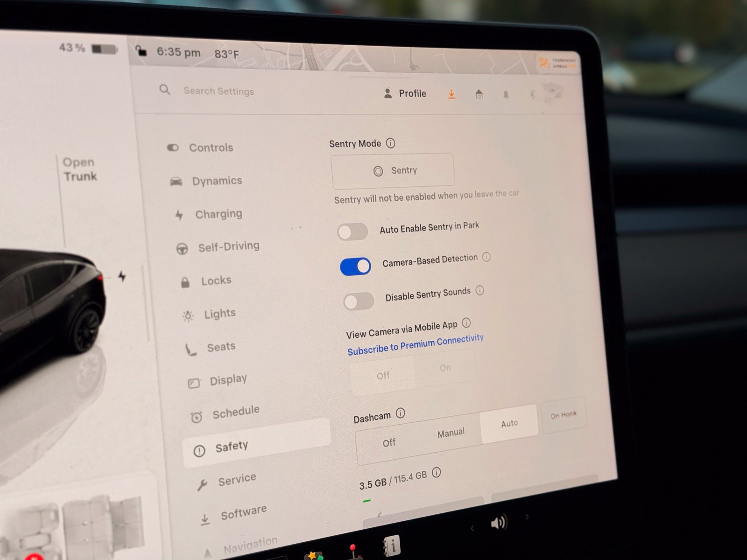This screenshot has width=747, height=560.
Task: Tap the Search Settings field
Action: [218, 91]
